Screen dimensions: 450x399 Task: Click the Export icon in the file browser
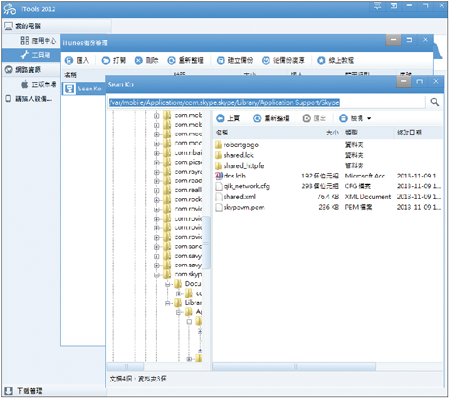[306, 118]
